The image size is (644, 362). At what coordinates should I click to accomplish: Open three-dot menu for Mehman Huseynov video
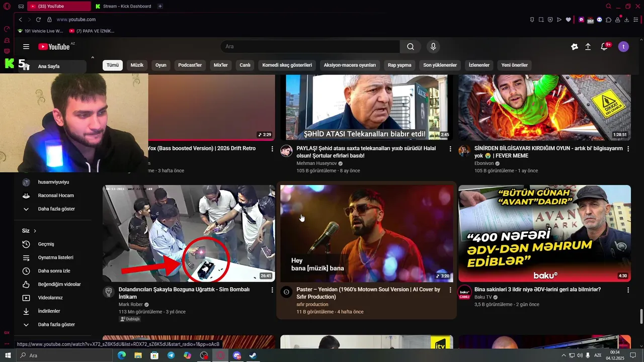450,149
